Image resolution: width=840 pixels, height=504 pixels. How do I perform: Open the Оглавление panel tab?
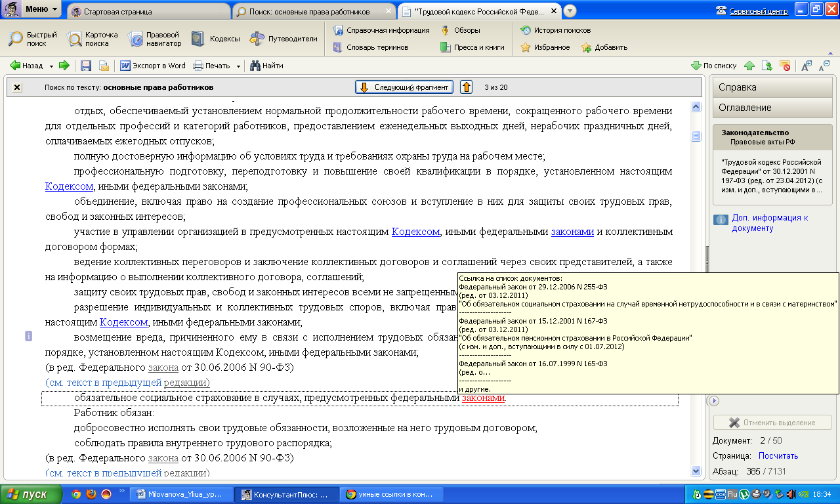[x=772, y=108]
